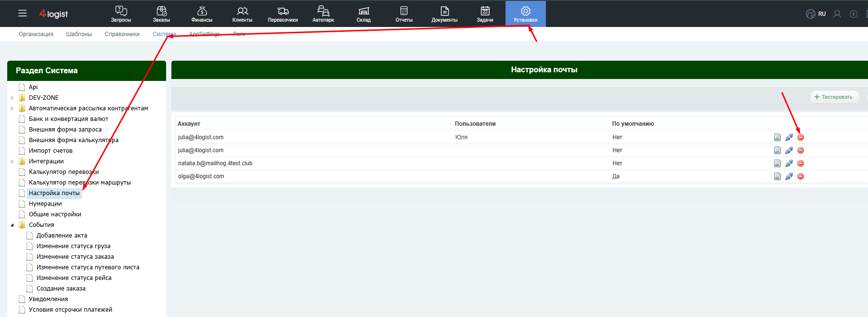The height and width of the screenshot is (317, 868).
Task: Open the Изменение статуса заказа item
Action: [x=75, y=257]
